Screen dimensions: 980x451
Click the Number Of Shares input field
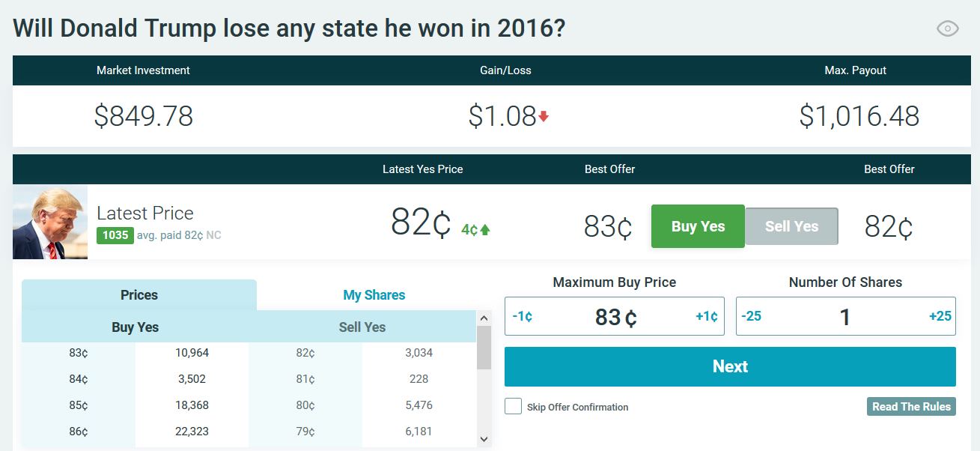click(845, 317)
